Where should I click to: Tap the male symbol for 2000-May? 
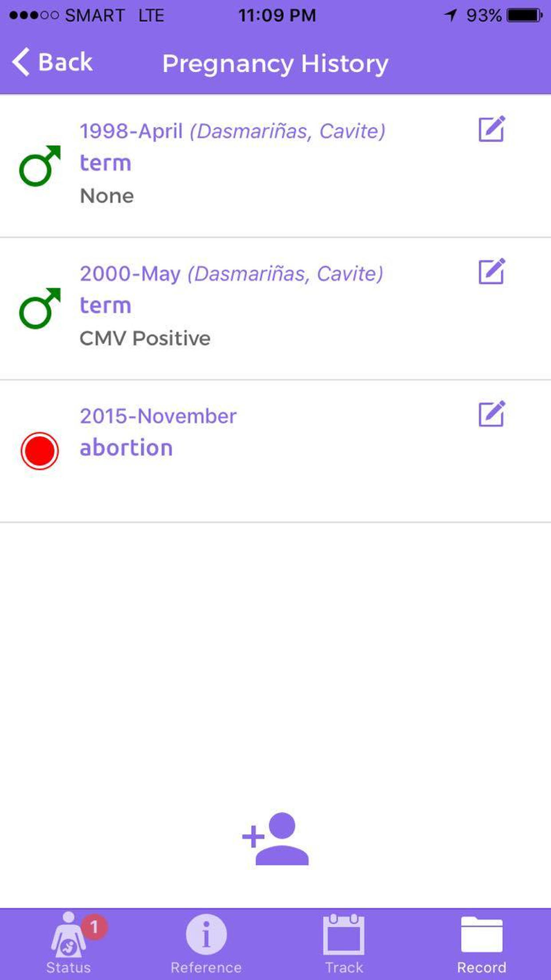40,308
